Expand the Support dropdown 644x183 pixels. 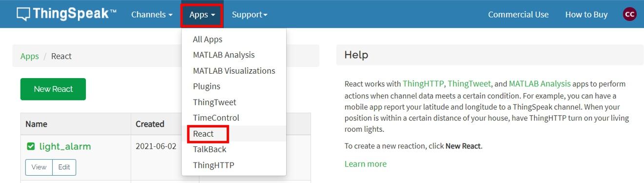(x=250, y=15)
